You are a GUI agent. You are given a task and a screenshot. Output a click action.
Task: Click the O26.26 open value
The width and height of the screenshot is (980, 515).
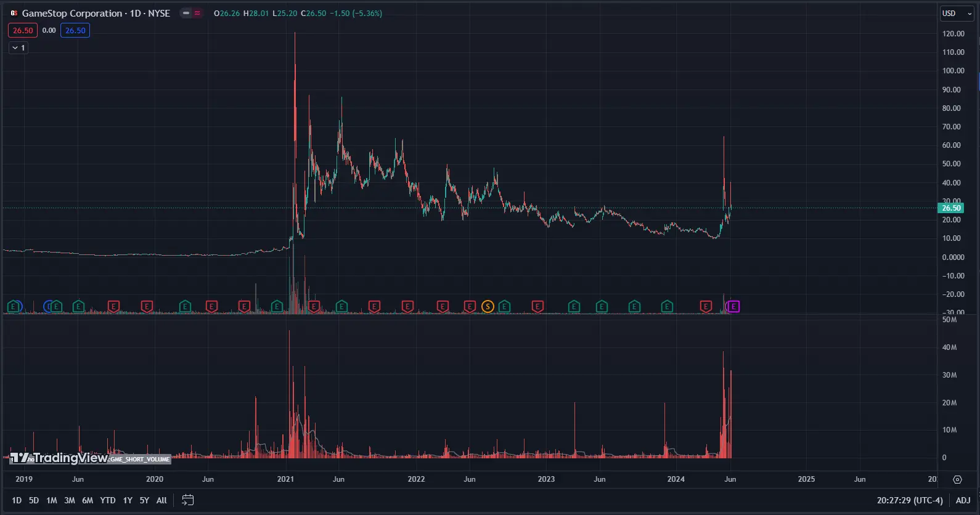click(227, 13)
